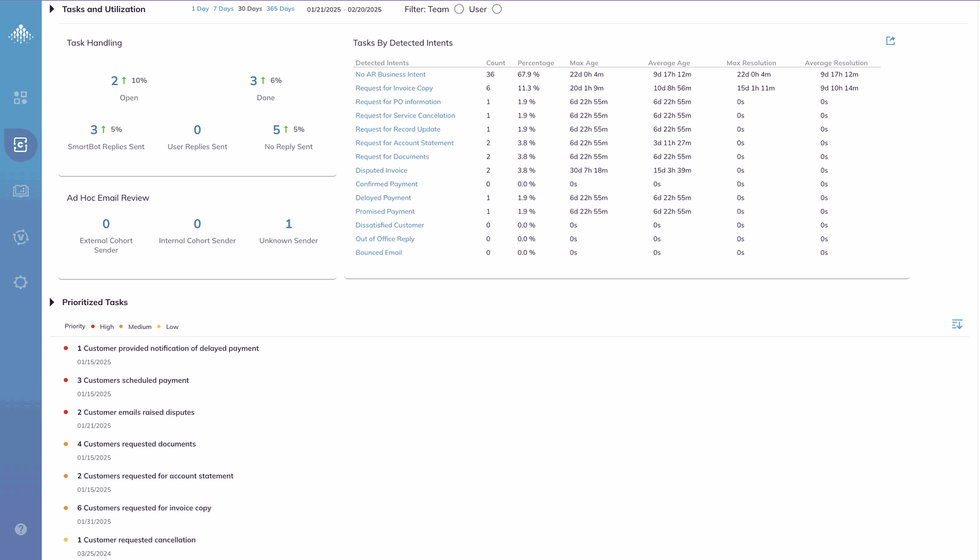Open task 3 Customers scheduled payment
Image resolution: width=980 pixels, height=560 pixels.
[133, 380]
